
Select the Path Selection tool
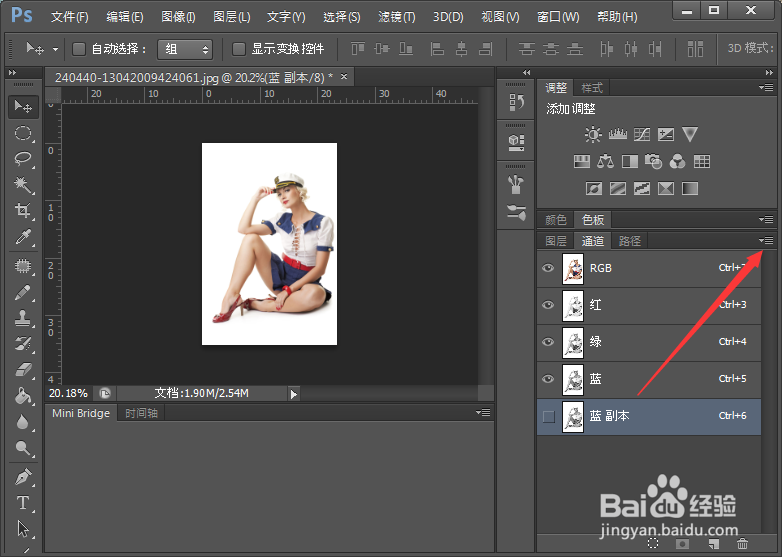point(23,529)
